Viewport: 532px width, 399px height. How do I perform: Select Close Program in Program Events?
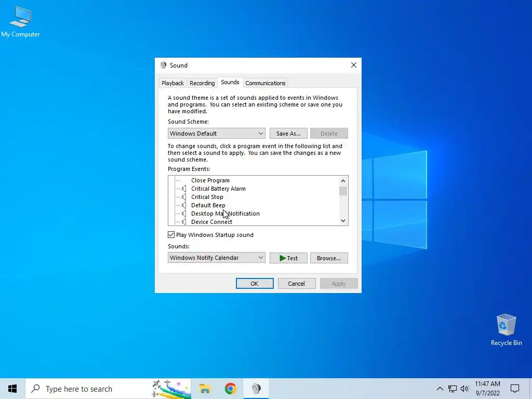210,180
